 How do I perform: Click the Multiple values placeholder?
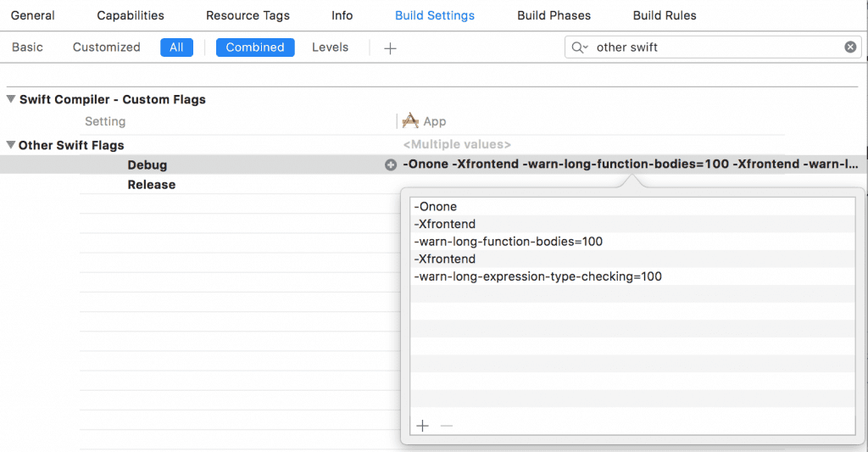(457, 144)
